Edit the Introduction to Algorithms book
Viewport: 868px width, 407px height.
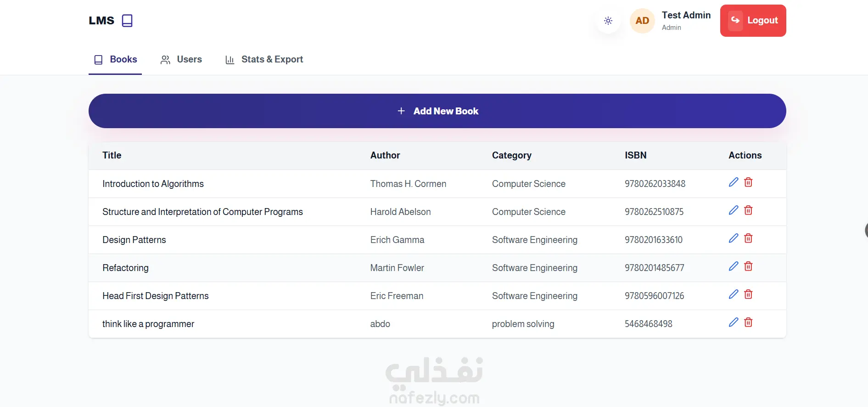tap(734, 182)
